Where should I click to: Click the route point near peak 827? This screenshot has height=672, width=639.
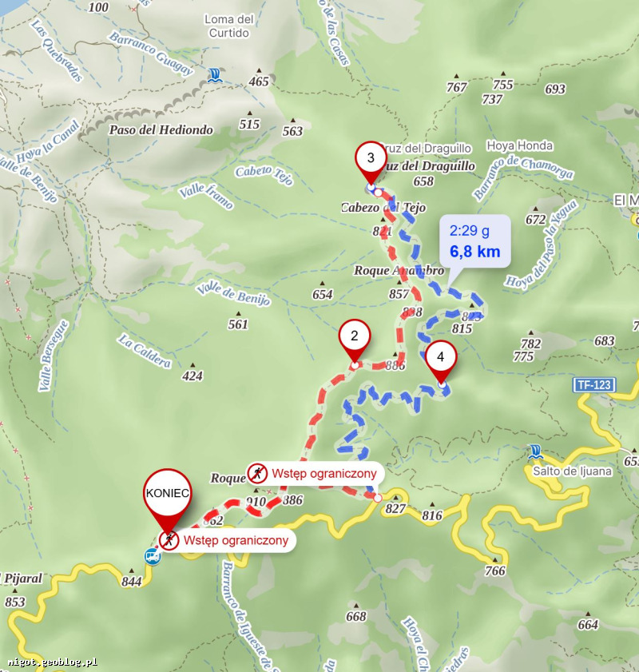tap(378, 498)
